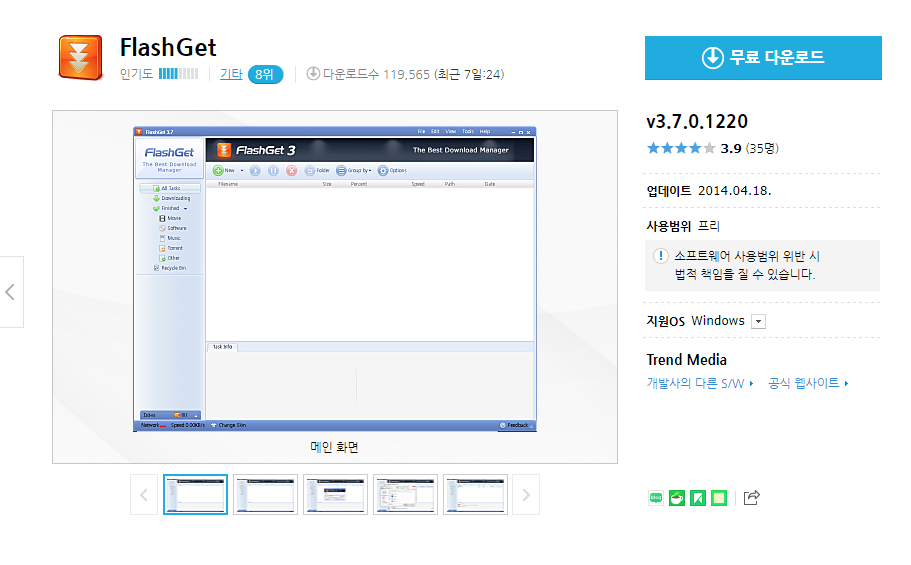Image resolution: width=911 pixels, height=565 pixels.
Task: Click the popularity bar indicator
Action: click(178, 74)
